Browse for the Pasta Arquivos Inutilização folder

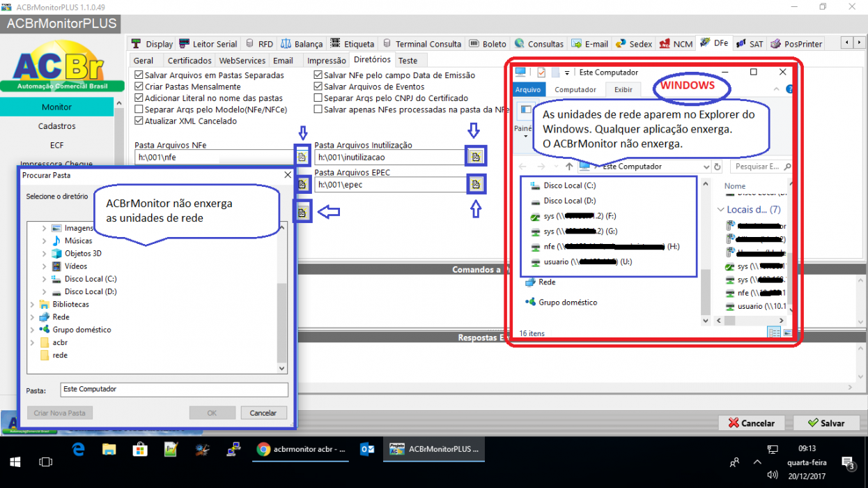click(x=476, y=157)
